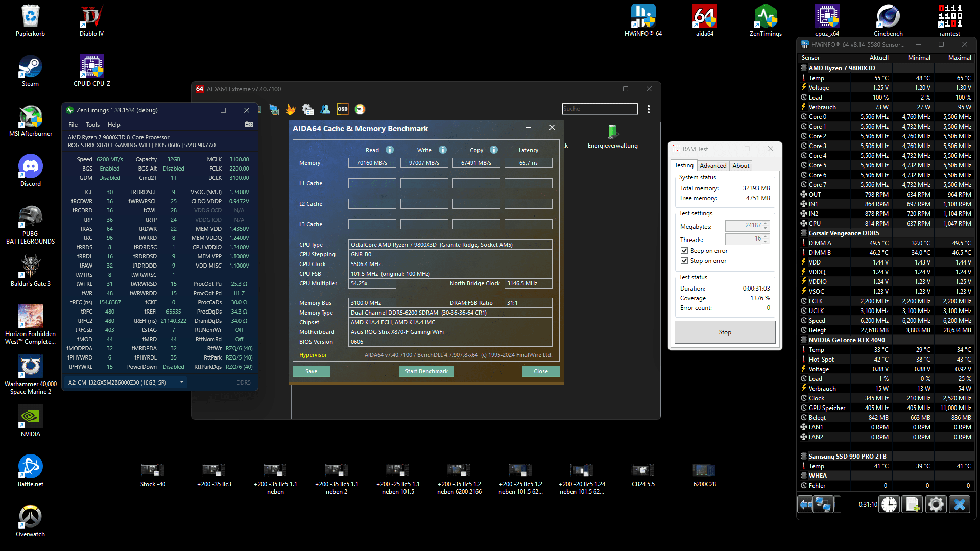980x551 pixels.
Task: Toggle the OSD panel icon in AIDA64
Action: (343, 109)
